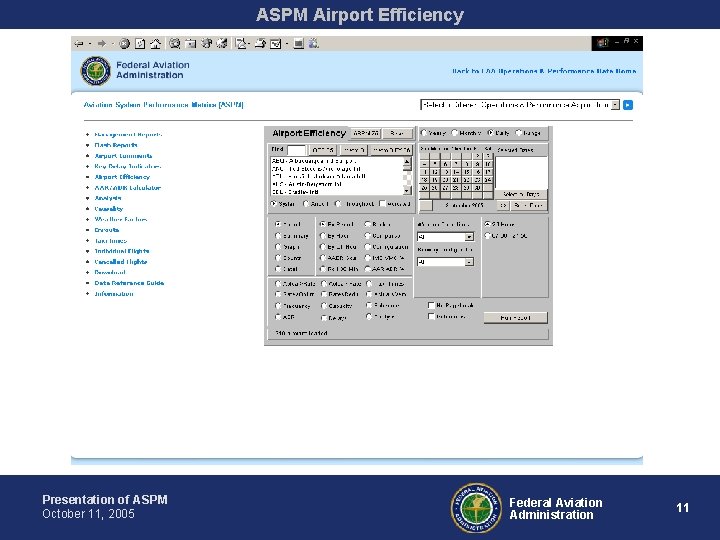Open the Individual Flights sidebar link
The height and width of the screenshot is (540, 720).
(122, 251)
